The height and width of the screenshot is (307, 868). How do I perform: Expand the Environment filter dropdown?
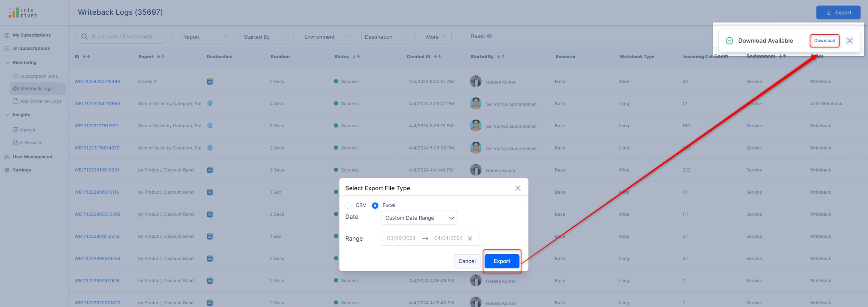327,37
